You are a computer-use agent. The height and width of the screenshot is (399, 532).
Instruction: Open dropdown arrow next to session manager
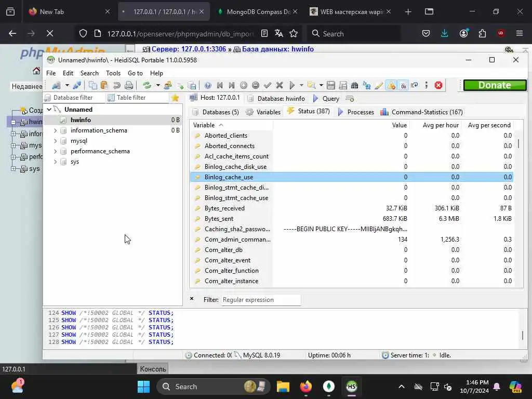[x=67, y=85]
